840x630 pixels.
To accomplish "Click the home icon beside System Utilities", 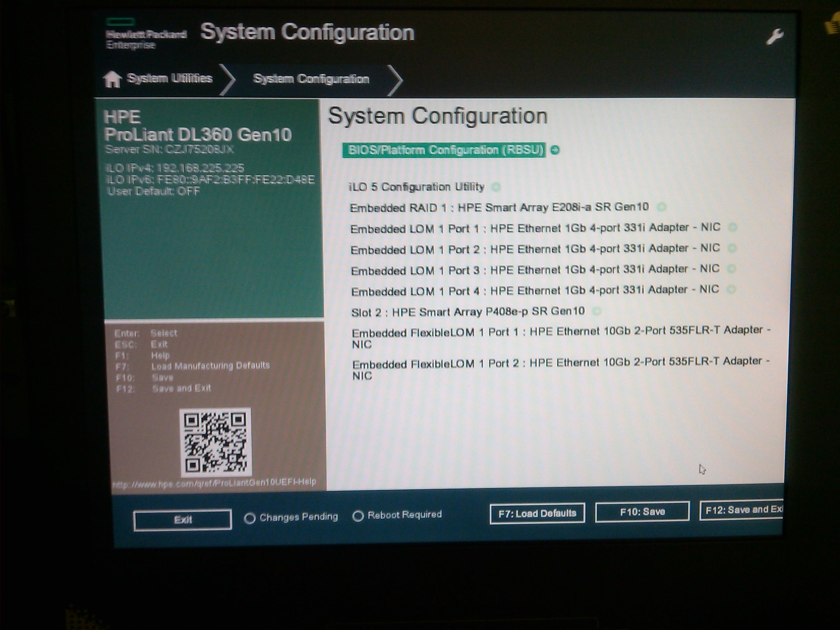I will coord(112,79).
